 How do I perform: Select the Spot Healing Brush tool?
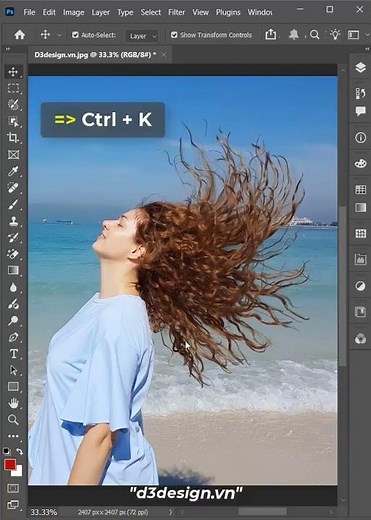(13, 188)
